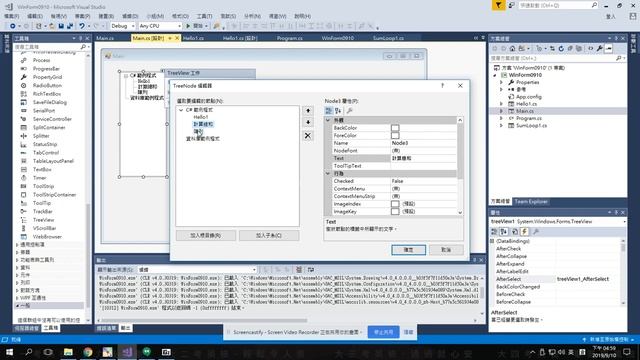
Task: Open the treeView1 object selector dropdown
Action: [x=624, y=221]
